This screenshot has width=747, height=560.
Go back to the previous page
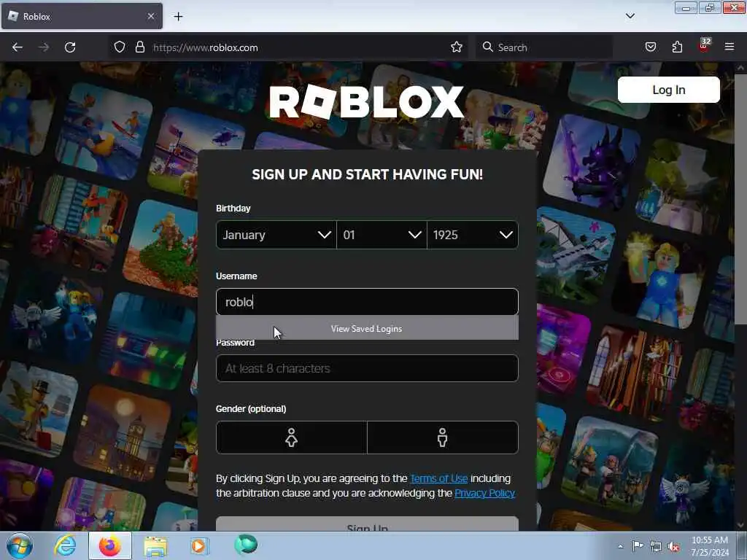click(18, 47)
